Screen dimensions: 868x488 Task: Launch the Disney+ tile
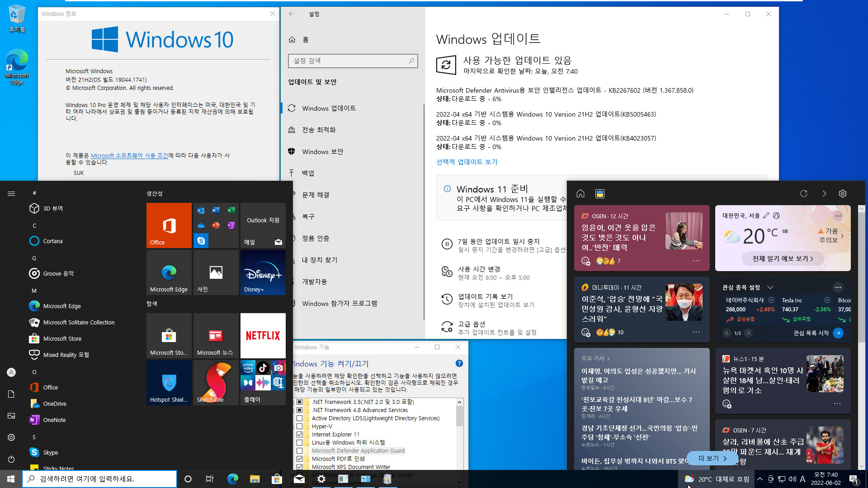[263, 272]
